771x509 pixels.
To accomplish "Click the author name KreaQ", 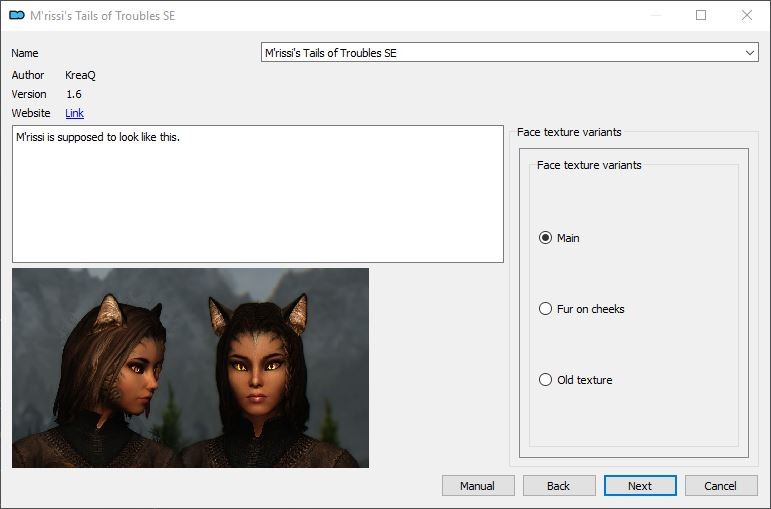I will click(80, 75).
